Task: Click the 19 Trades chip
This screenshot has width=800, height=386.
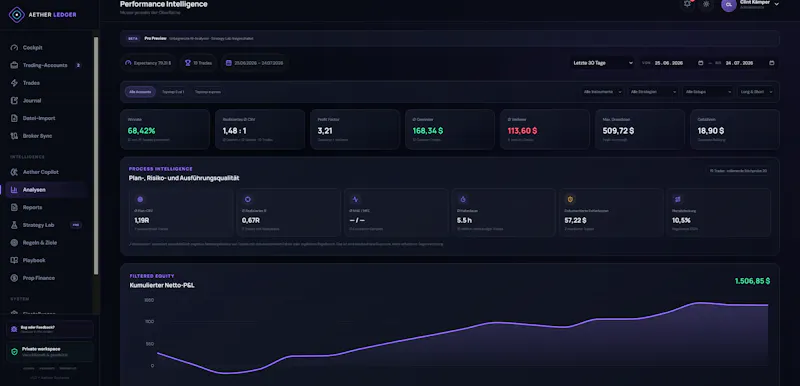Action: (198, 63)
